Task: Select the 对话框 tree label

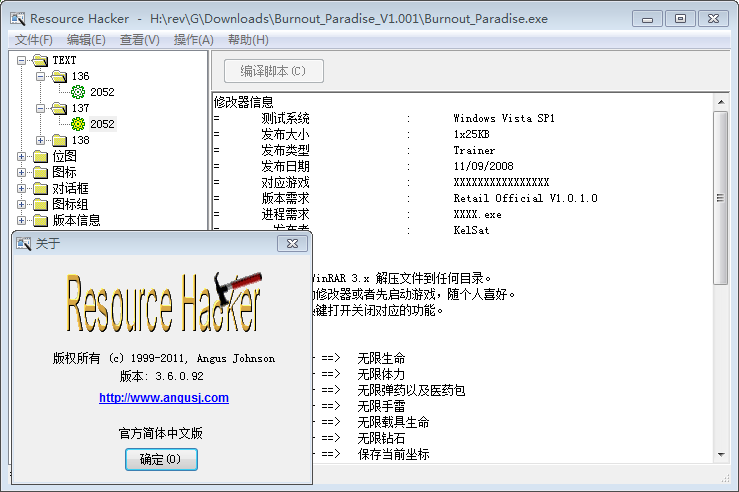Action: [71, 189]
